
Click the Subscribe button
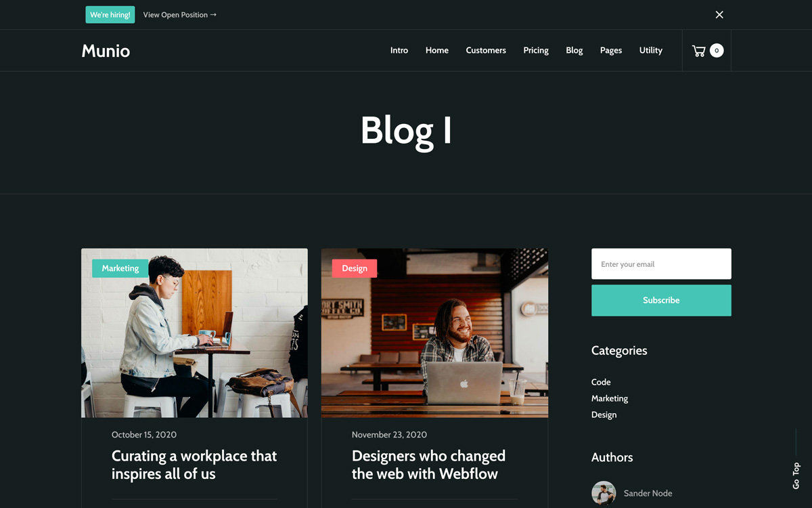[661, 300]
